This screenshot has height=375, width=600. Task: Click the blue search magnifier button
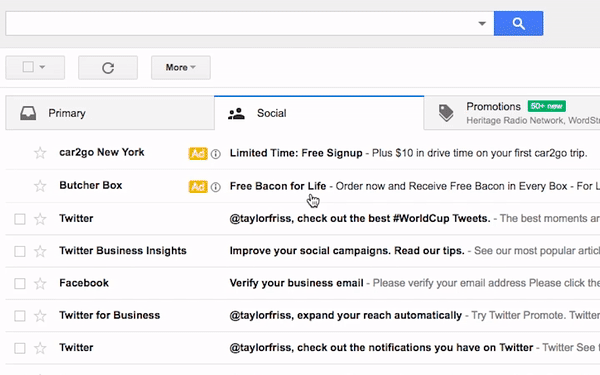[518, 23]
